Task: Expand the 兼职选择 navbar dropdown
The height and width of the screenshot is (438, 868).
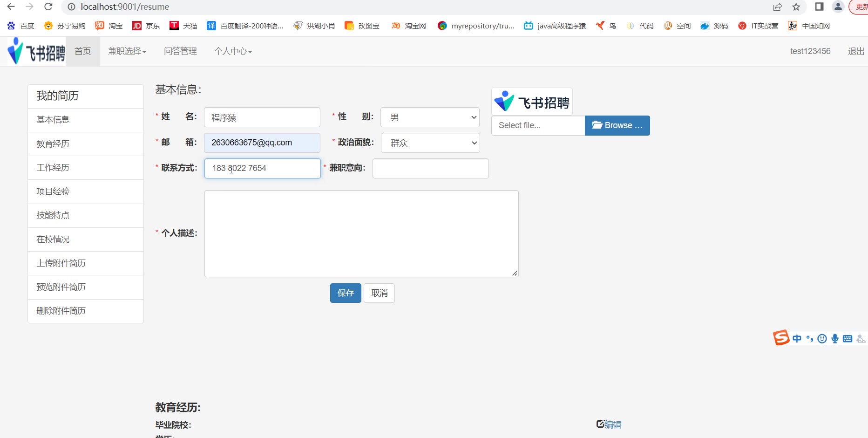Action: (127, 51)
